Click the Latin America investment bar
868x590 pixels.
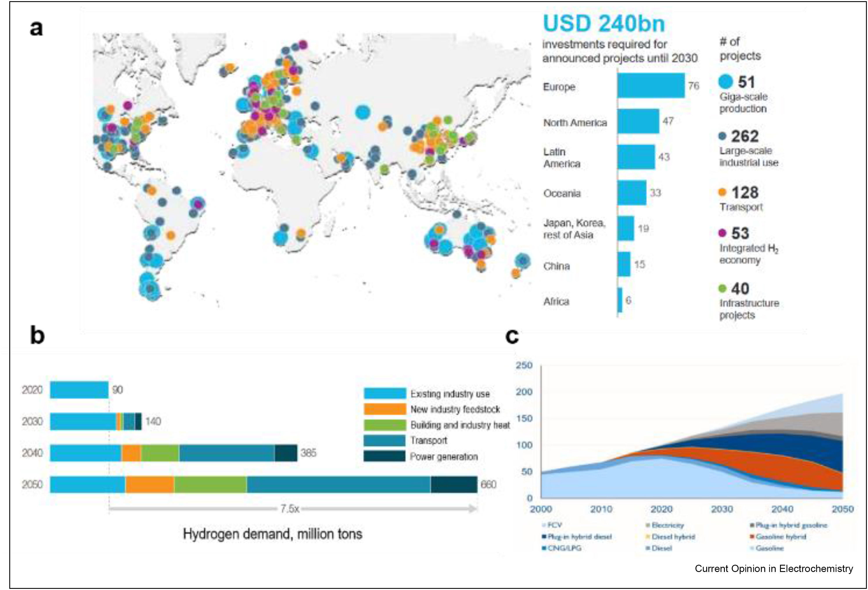[636, 157]
